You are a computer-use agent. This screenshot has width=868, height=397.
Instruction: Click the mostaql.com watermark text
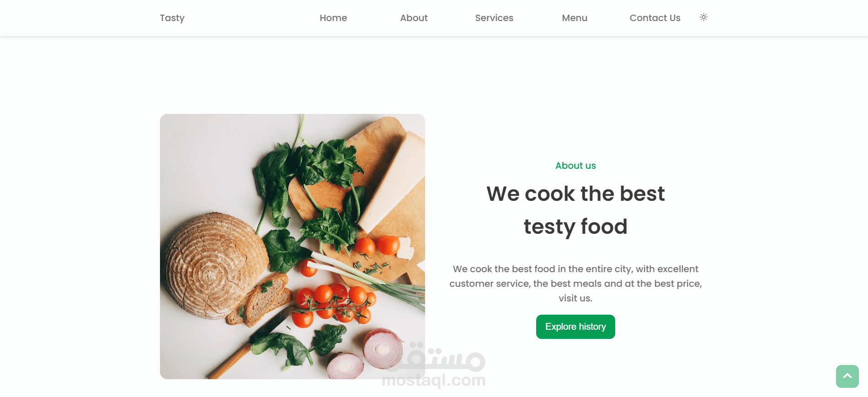[x=433, y=380]
